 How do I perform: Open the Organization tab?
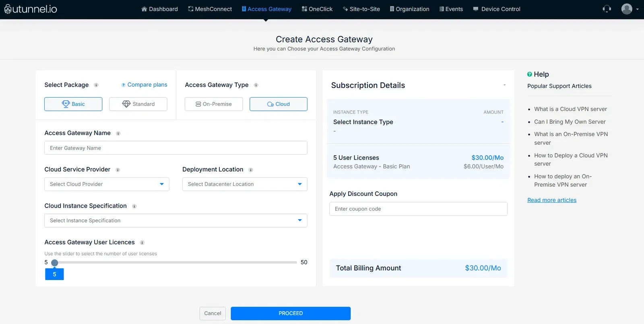click(410, 9)
